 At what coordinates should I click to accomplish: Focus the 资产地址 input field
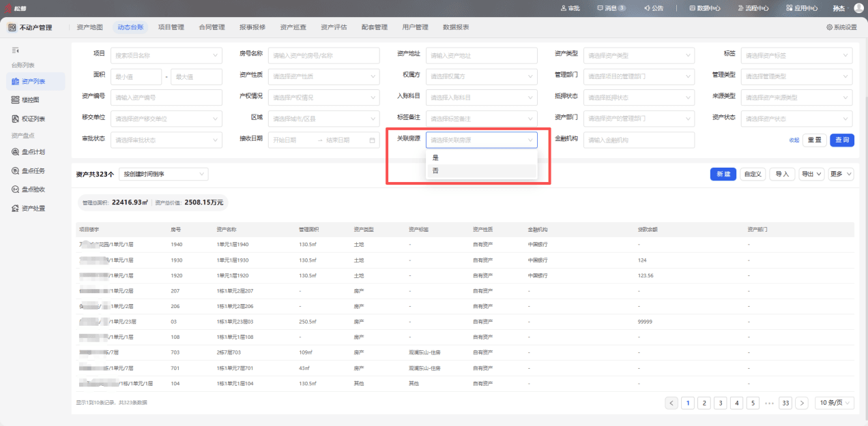[482, 55]
